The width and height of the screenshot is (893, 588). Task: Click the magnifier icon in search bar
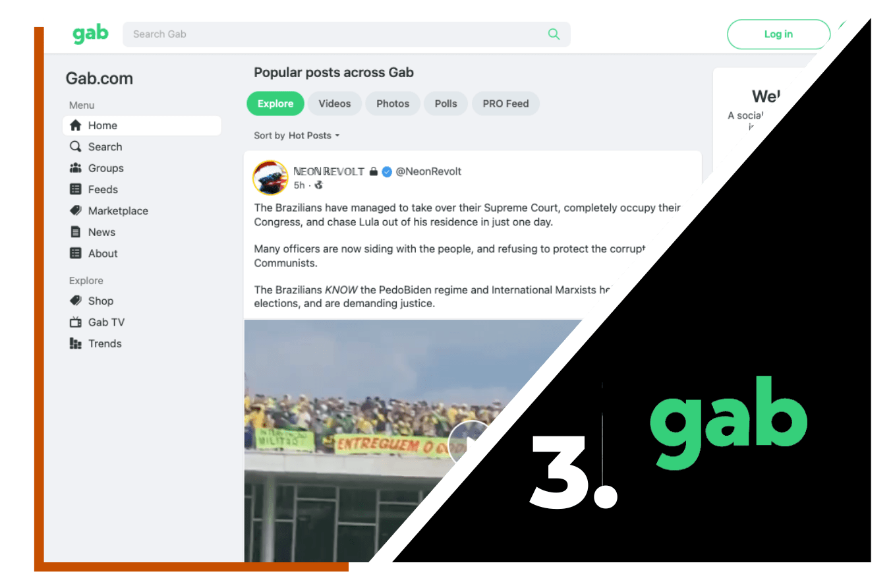[x=554, y=34]
